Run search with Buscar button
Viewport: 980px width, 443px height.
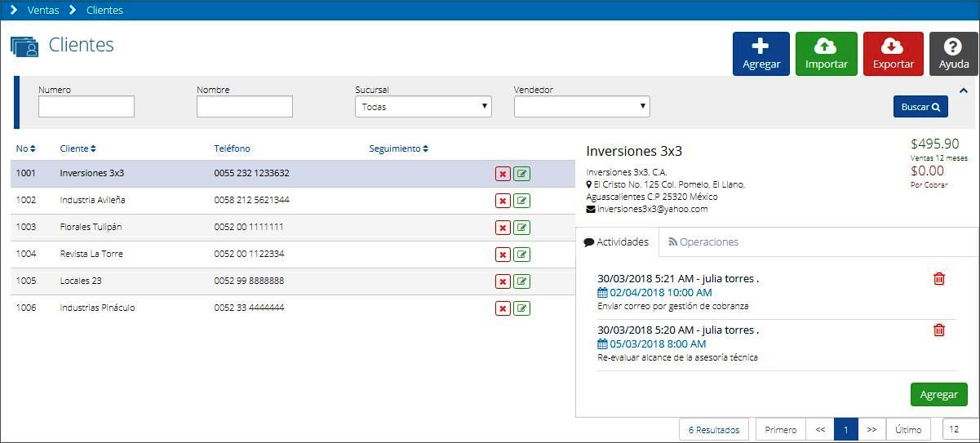920,107
